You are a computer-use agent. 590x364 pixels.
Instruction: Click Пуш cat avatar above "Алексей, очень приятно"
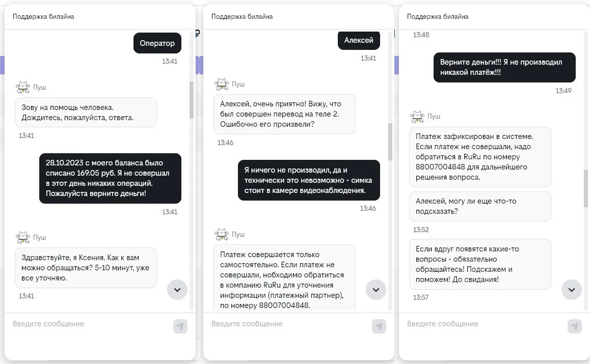[221, 84]
